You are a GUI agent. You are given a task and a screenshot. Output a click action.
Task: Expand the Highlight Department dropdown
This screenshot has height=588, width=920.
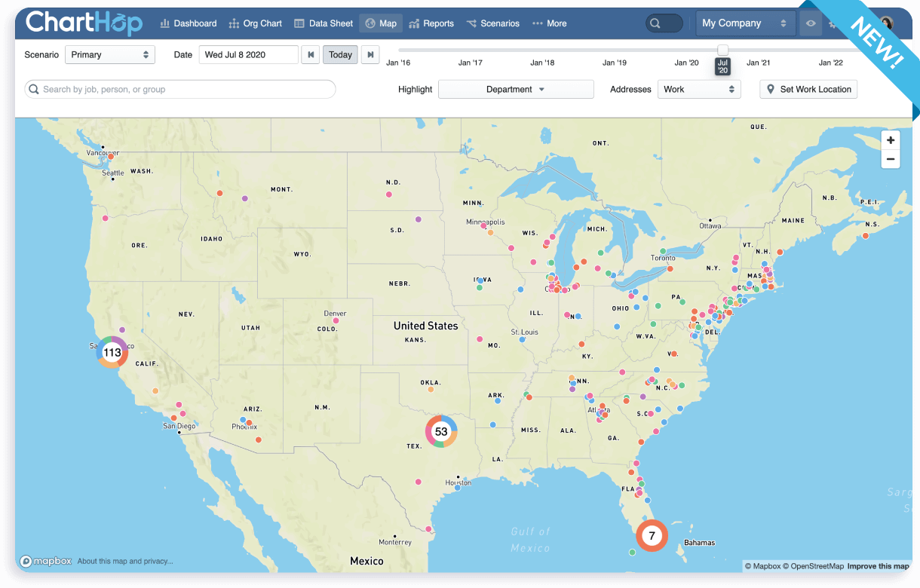tap(516, 89)
